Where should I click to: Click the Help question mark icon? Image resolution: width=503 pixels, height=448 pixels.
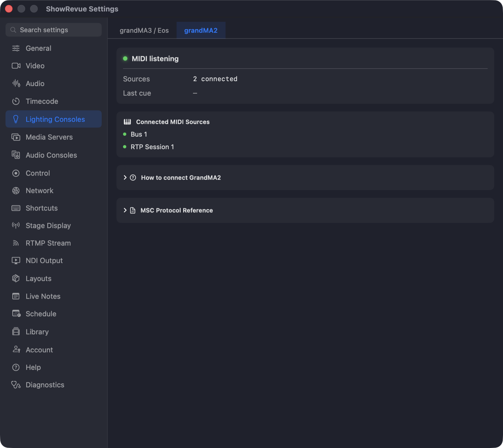click(16, 367)
